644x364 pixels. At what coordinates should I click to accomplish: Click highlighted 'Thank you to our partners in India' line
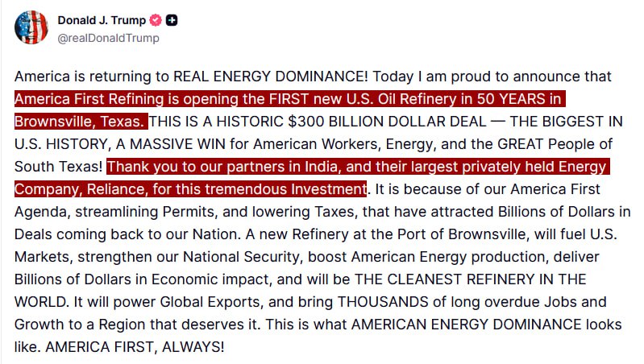coord(356,168)
